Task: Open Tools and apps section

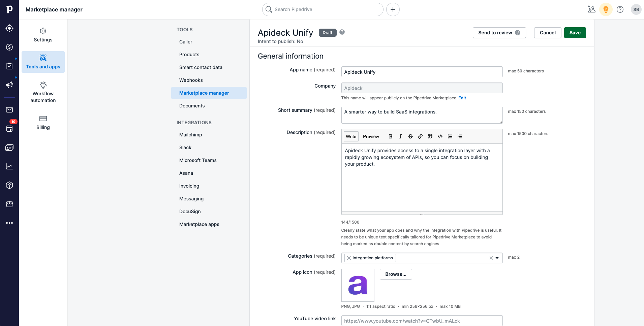Action: pos(43,62)
